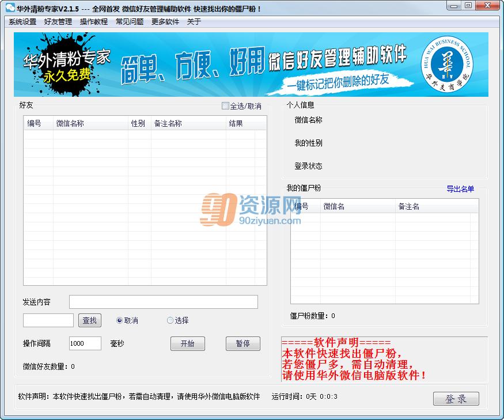504x420 pixels.
Task: Click the 编号 header in the 好友 list
Action: pyautogui.click(x=38, y=123)
